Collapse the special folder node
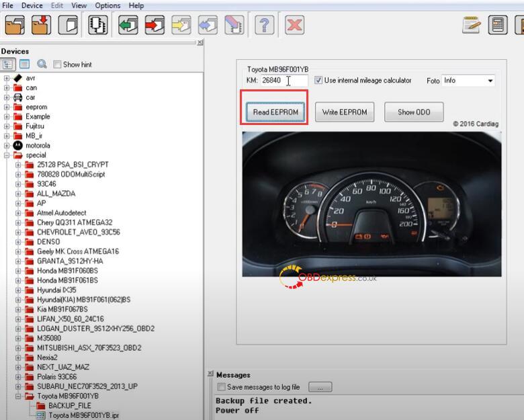Screen dimensions: 524x420 coord(6,155)
